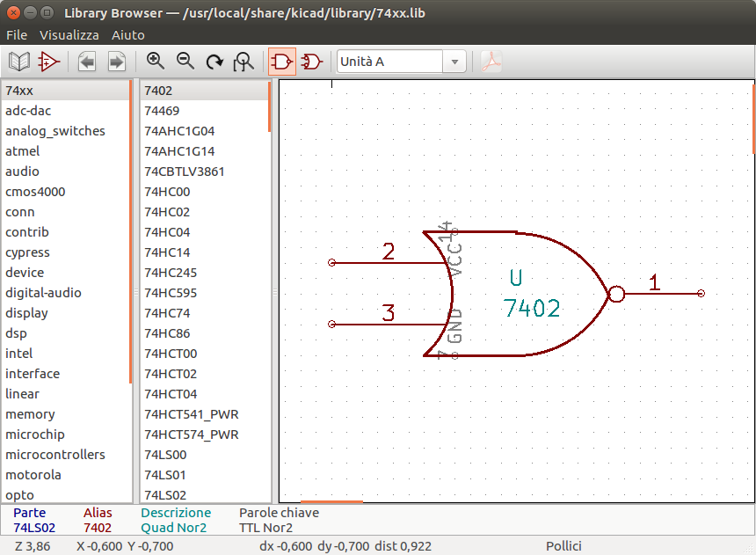Open the Aiuto menu
The width and height of the screenshot is (756, 555).
(128, 35)
